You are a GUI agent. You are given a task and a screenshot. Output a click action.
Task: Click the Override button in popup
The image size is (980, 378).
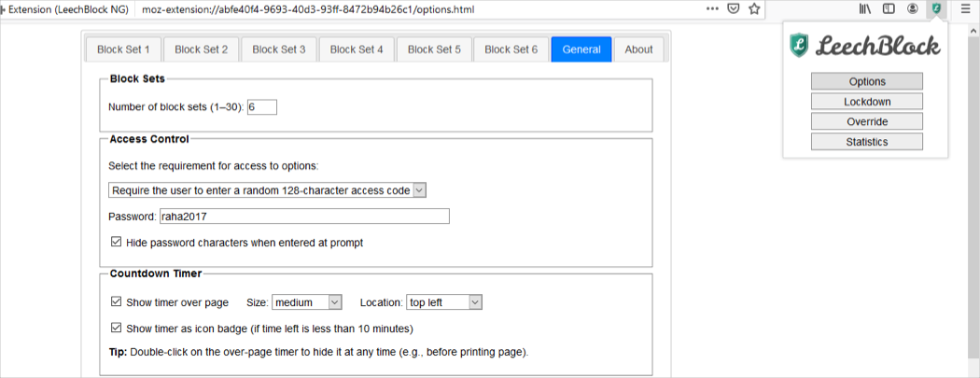(x=867, y=122)
